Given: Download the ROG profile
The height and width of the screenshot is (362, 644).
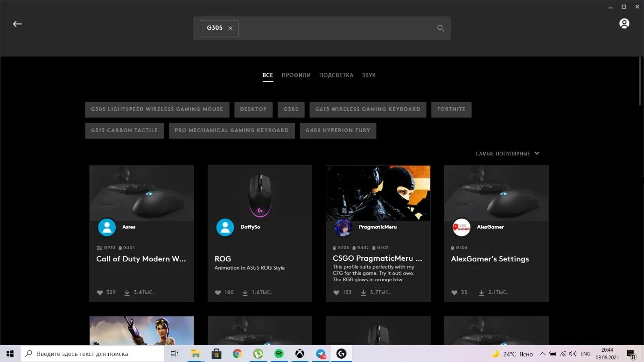Looking at the screenshot, I should click(x=245, y=292).
